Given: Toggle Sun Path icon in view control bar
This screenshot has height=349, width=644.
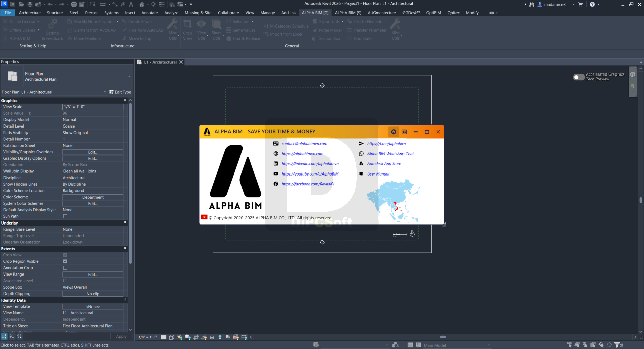Looking at the screenshot, I should click(180, 337).
